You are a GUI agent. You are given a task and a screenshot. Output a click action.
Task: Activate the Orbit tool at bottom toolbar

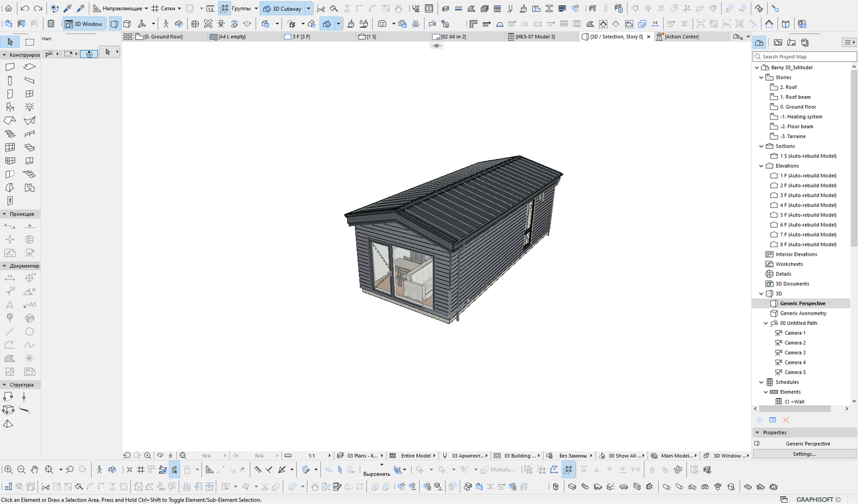[113, 470]
